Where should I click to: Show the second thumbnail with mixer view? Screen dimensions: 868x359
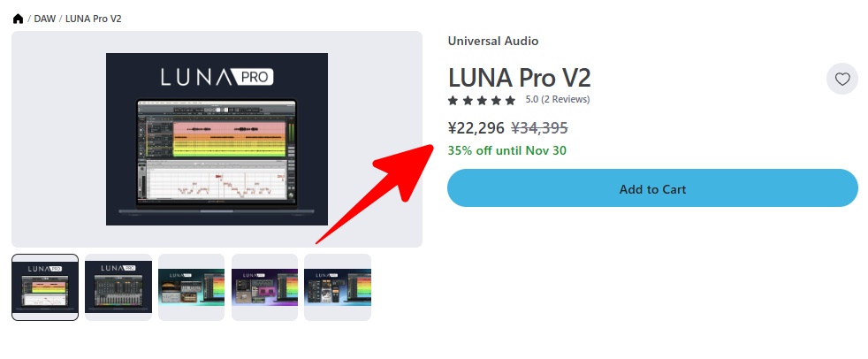[118, 287]
